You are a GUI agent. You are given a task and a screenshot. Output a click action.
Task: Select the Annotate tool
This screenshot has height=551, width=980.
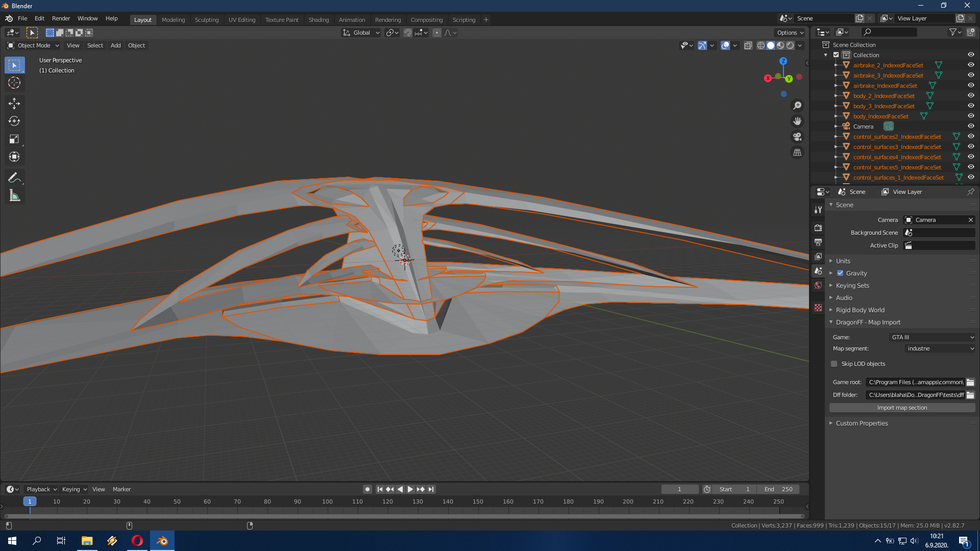tap(14, 178)
